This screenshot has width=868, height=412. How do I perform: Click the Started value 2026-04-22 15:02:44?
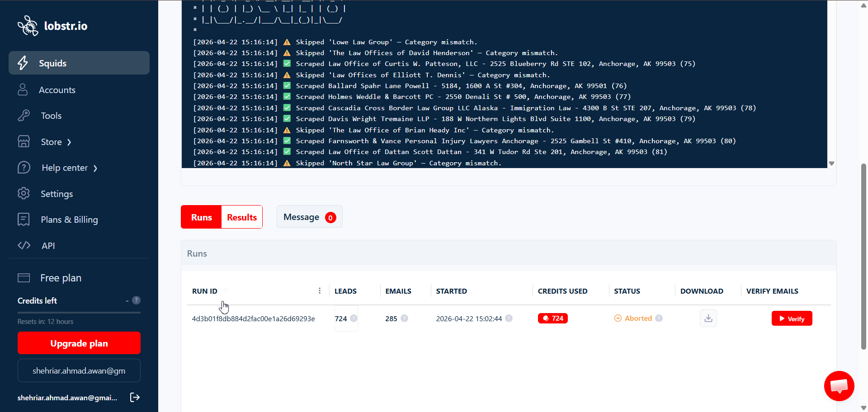pos(469,318)
